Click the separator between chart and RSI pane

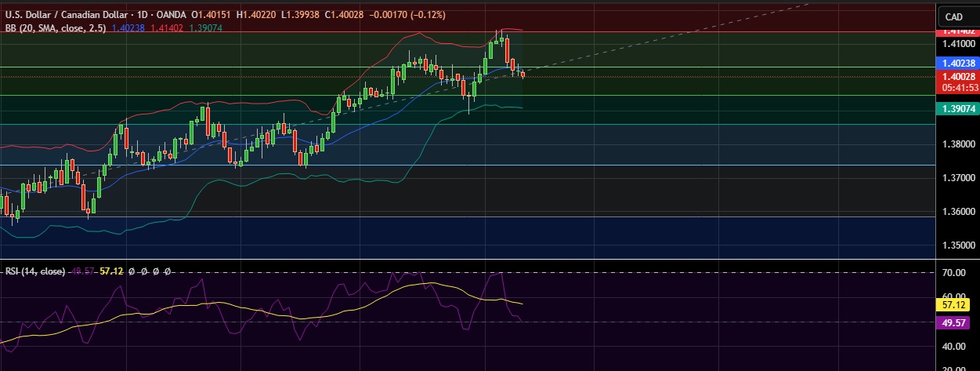[470, 259]
